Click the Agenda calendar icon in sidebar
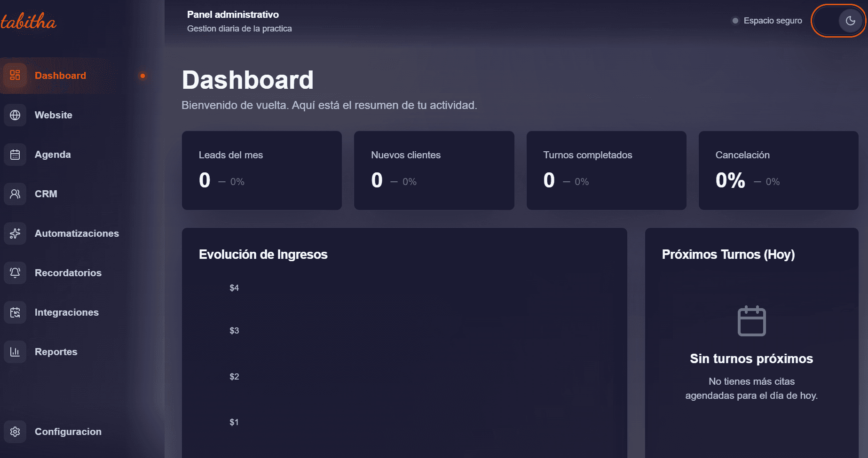 (x=15, y=155)
